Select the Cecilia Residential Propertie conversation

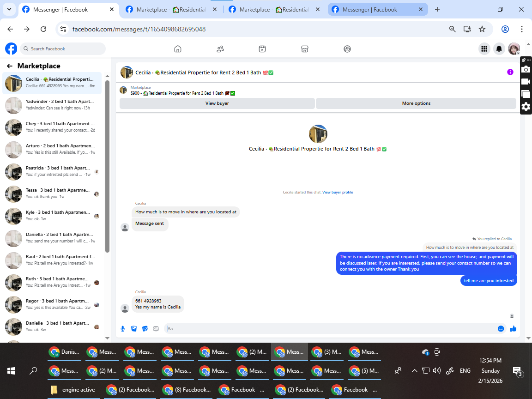(52, 83)
